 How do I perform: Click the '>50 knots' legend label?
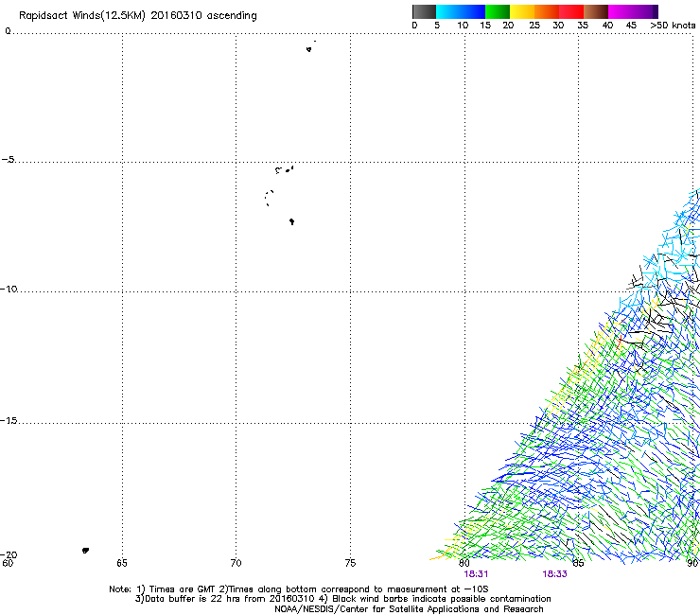click(673, 26)
